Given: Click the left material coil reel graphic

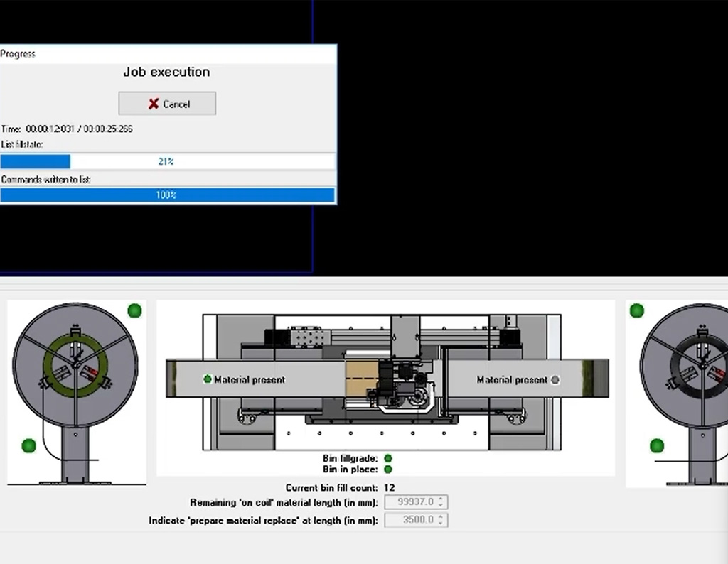Looking at the screenshot, I should (75, 365).
